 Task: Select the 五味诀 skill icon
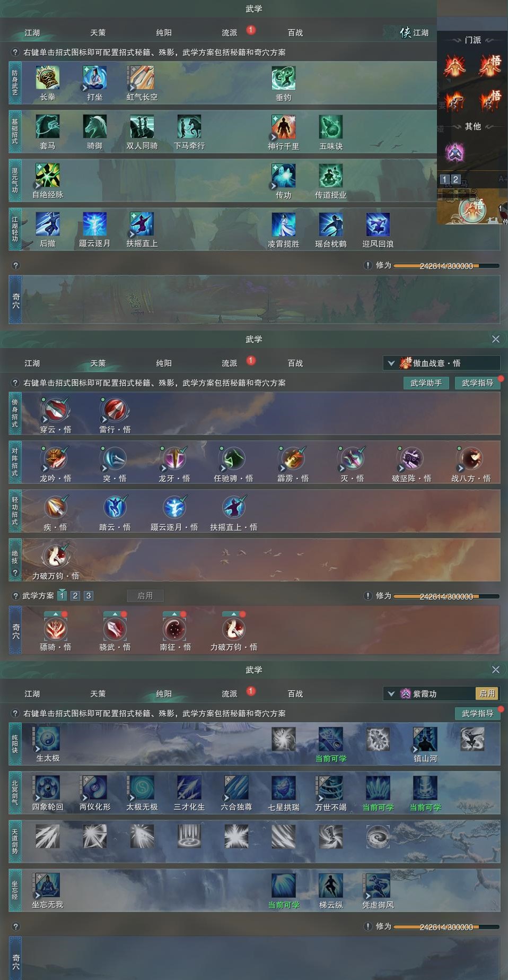tap(331, 127)
